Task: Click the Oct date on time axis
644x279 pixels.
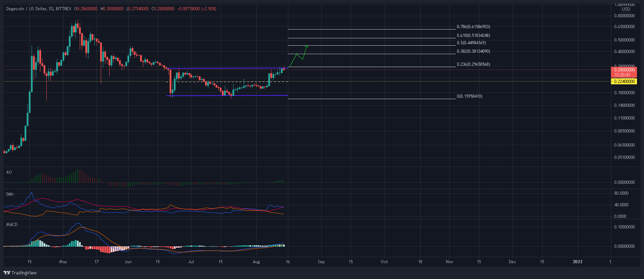Action: (384, 262)
